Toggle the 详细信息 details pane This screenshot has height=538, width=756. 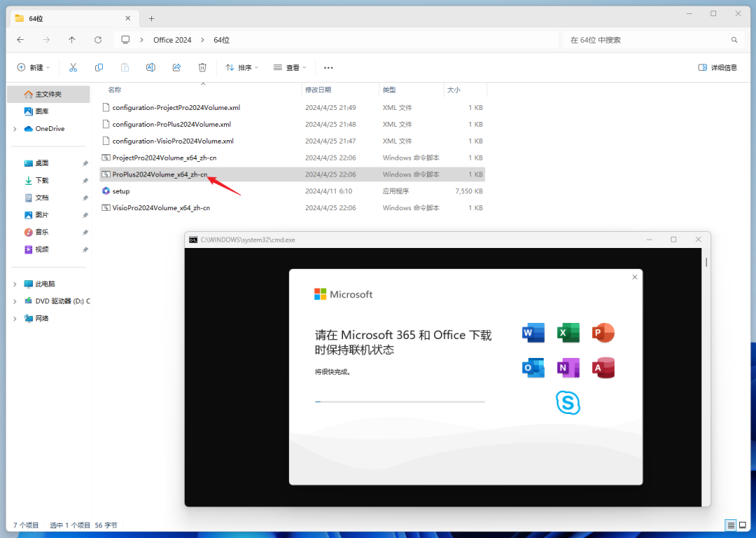coord(717,67)
